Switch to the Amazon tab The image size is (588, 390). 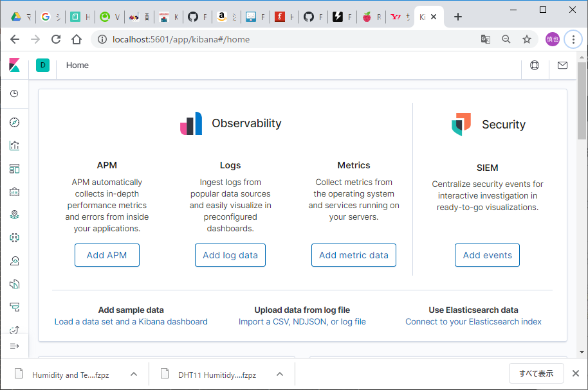226,17
